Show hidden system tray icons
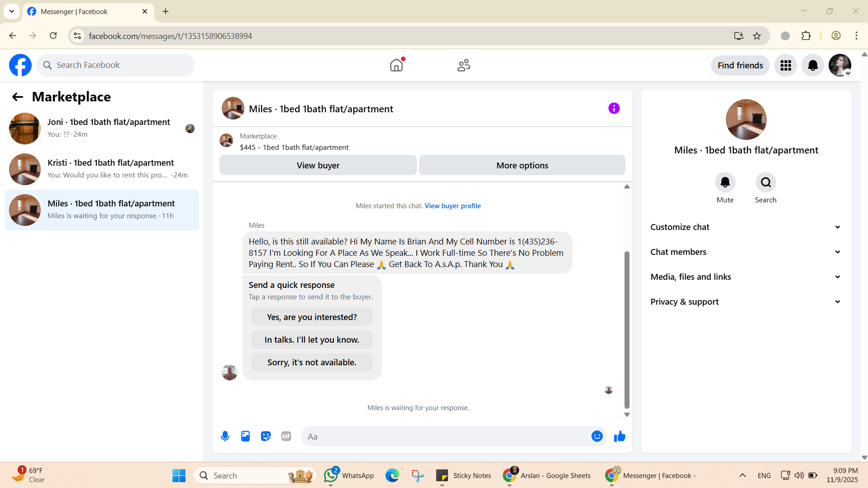Viewport: 868px width, 488px height. coord(743,476)
